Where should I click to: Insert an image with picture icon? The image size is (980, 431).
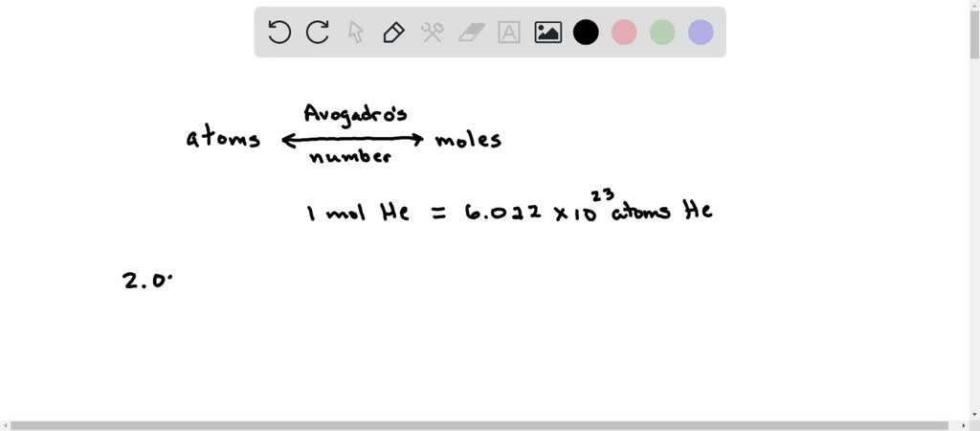[x=547, y=32]
